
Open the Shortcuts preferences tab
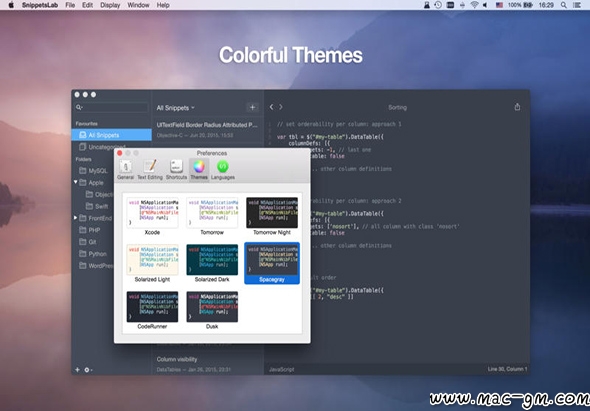(176, 170)
